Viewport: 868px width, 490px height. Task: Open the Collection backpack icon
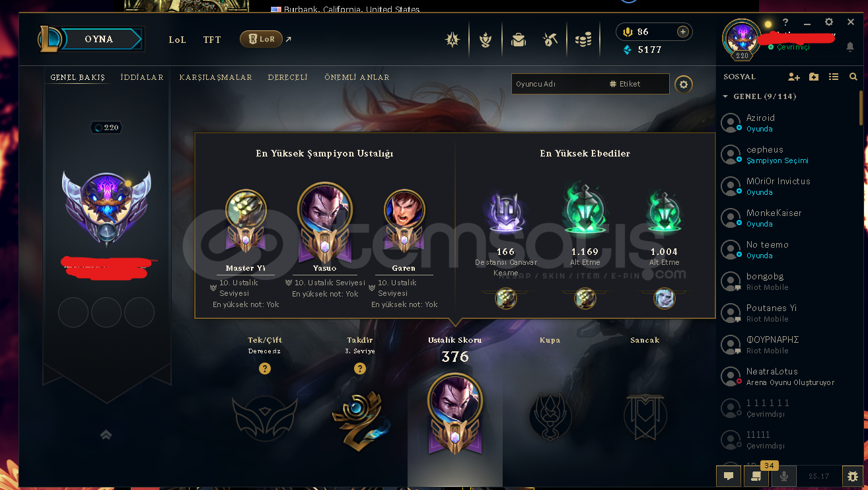pyautogui.click(x=519, y=40)
